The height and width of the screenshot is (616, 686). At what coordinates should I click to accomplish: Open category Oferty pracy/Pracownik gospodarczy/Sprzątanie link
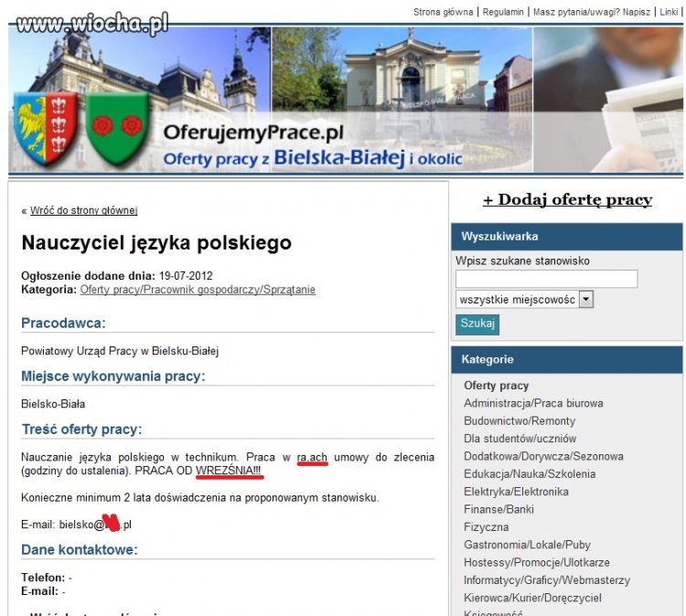click(x=198, y=290)
